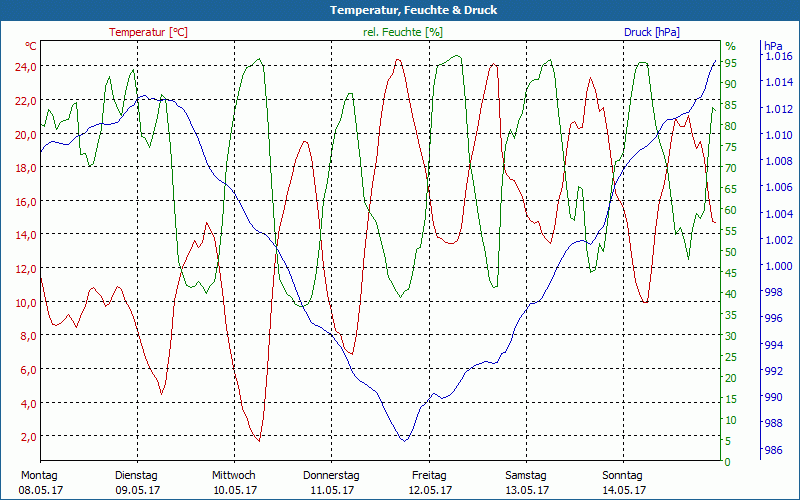
Task: Click the '1.012' pressure axis value
Action: click(x=778, y=108)
